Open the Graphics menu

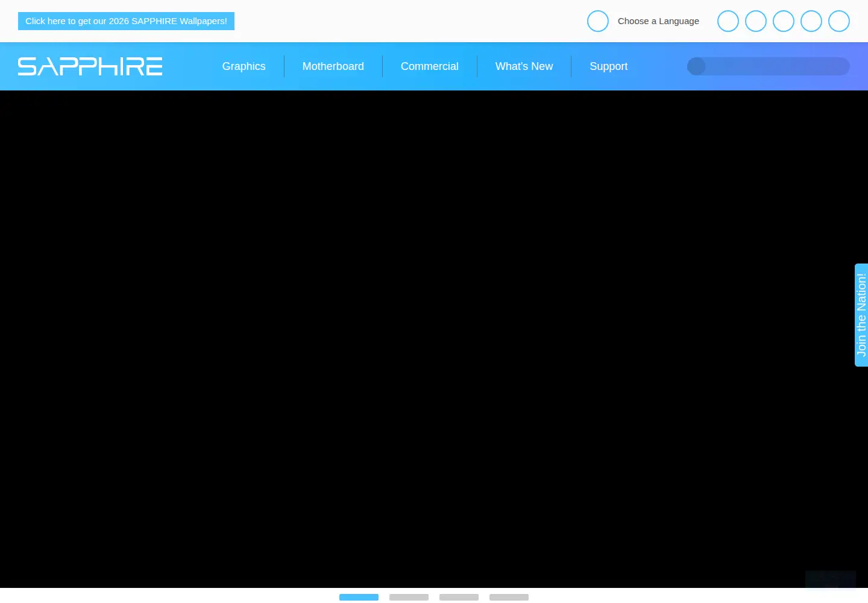coord(244,66)
